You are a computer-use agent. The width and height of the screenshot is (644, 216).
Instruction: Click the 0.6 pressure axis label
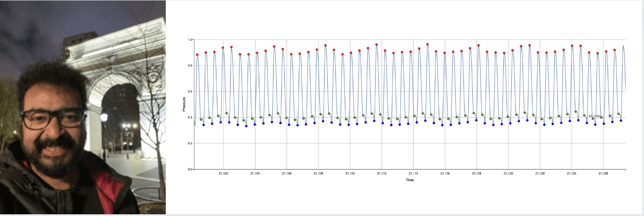coord(190,92)
